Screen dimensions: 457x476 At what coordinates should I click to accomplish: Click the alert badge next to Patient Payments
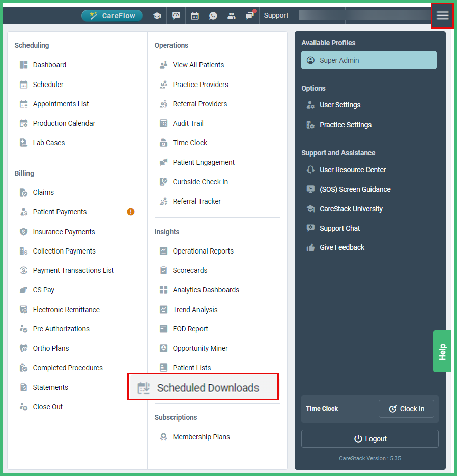(131, 212)
